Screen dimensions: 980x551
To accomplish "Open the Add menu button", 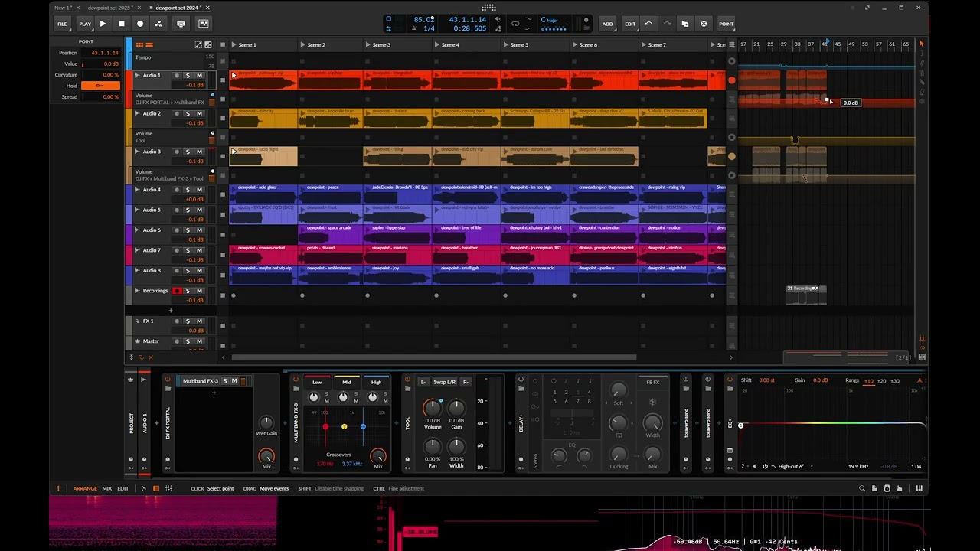I will pos(607,24).
